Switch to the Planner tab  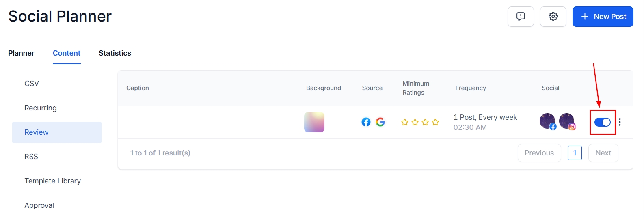(x=21, y=53)
